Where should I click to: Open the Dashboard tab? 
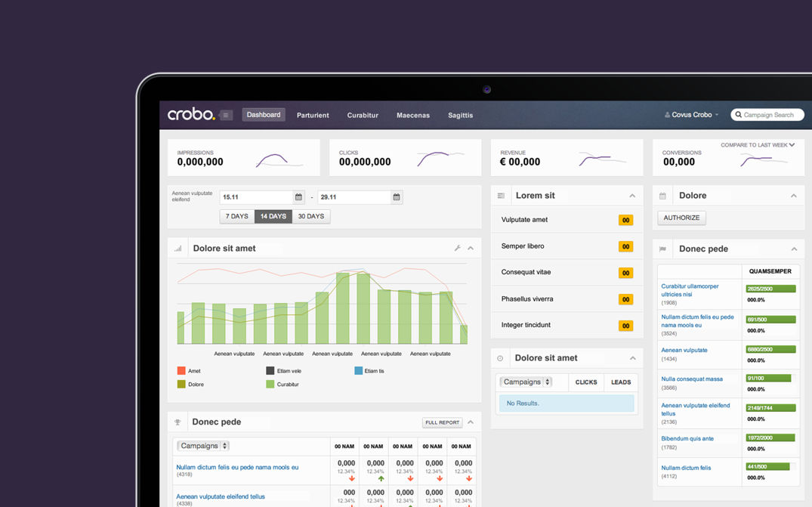click(264, 115)
